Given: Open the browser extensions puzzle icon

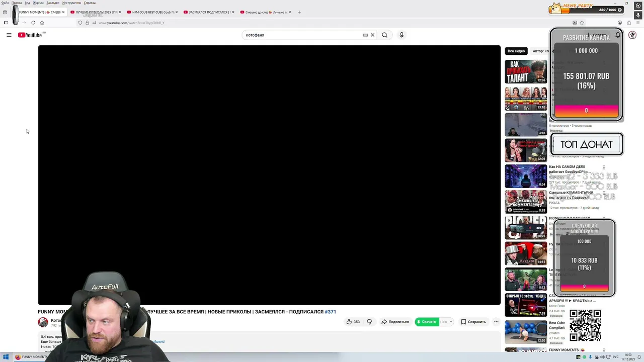Looking at the screenshot, I should tap(628, 23).
